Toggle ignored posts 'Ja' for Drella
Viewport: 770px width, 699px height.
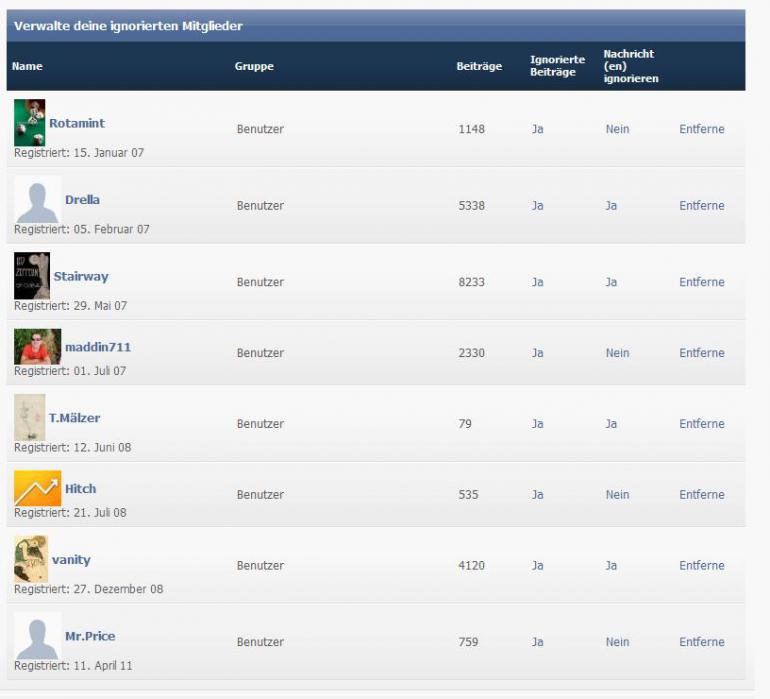[x=538, y=205]
